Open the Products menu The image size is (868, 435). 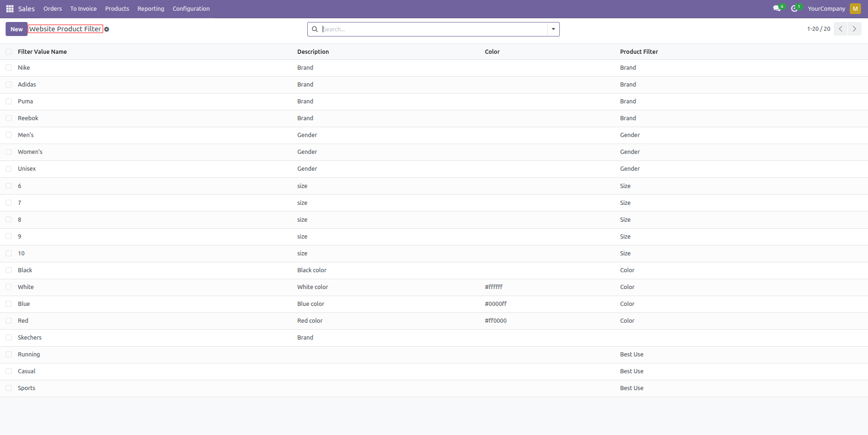click(x=117, y=8)
